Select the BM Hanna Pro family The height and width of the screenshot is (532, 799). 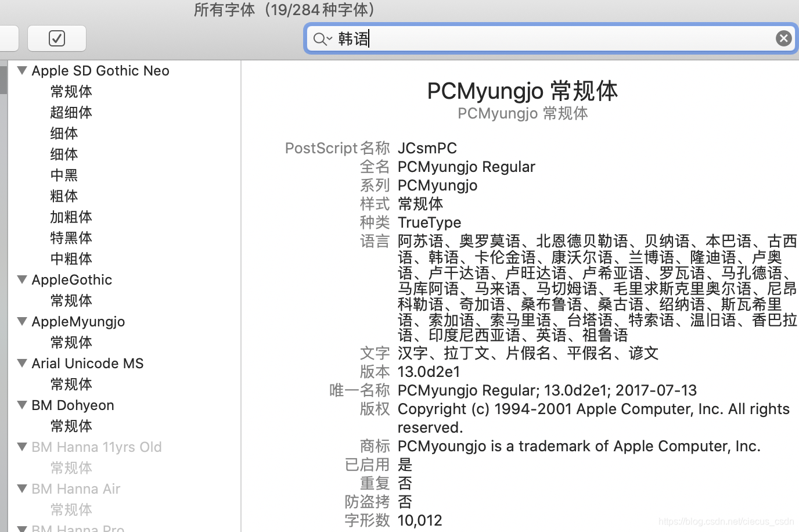point(78,528)
